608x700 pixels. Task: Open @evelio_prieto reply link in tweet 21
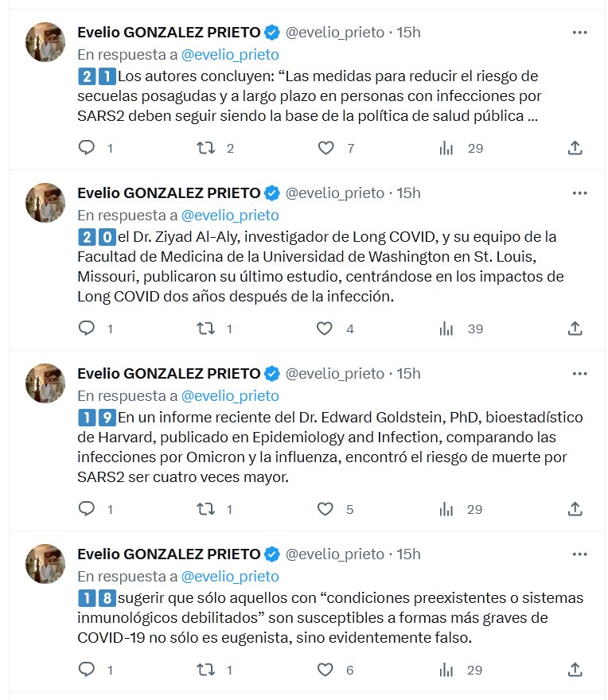pos(230,55)
